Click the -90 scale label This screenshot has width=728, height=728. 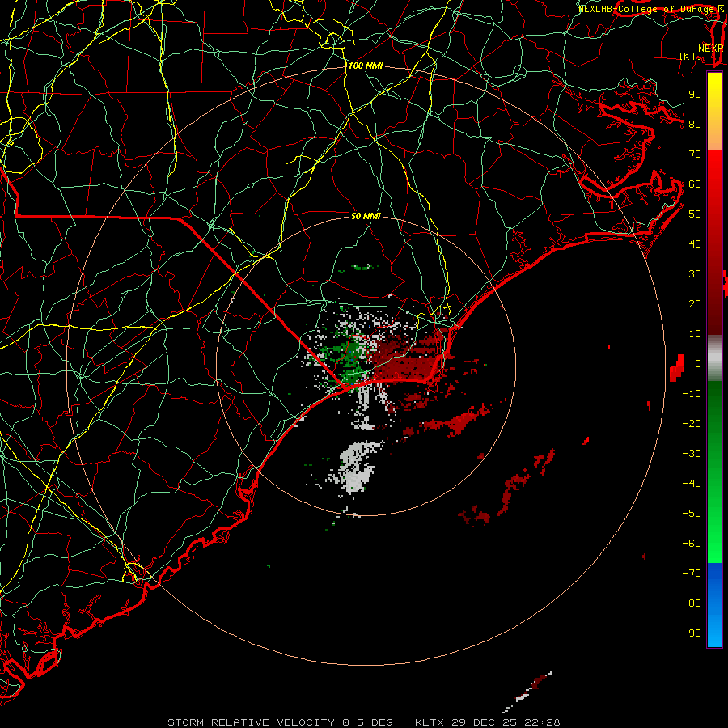[x=692, y=633]
